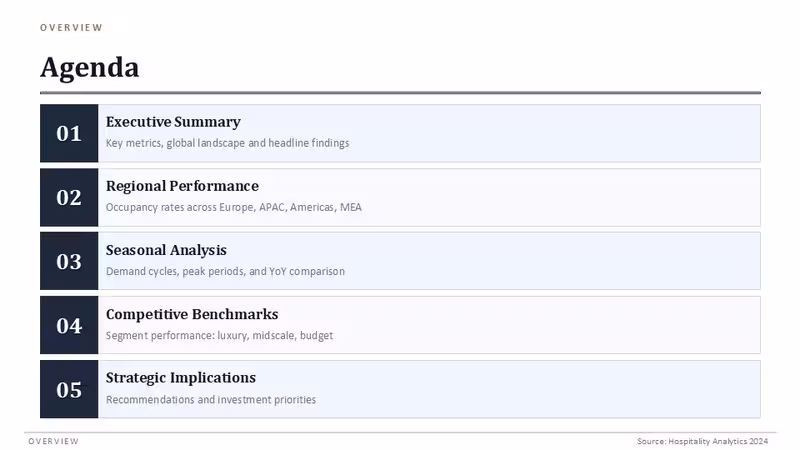Viewport: 800px width, 450px height.
Task: Click the OVERVIEW footer text
Action: [x=54, y=441]
